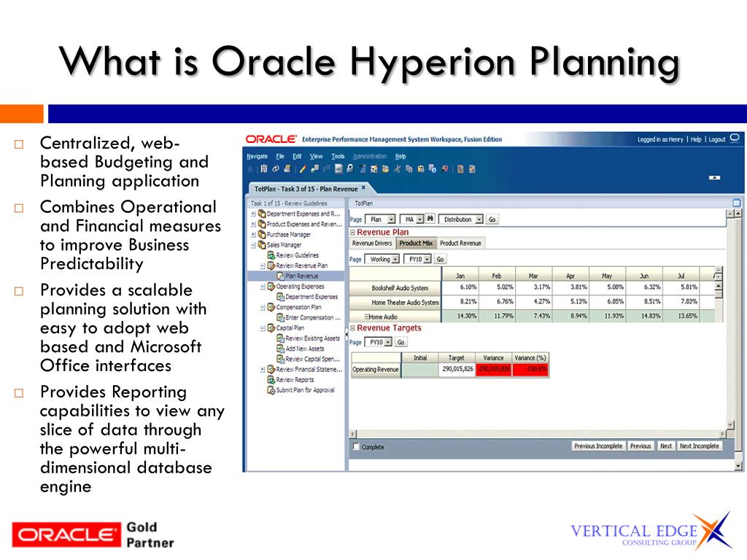Click the Previous button

click(x=640, y=446)
